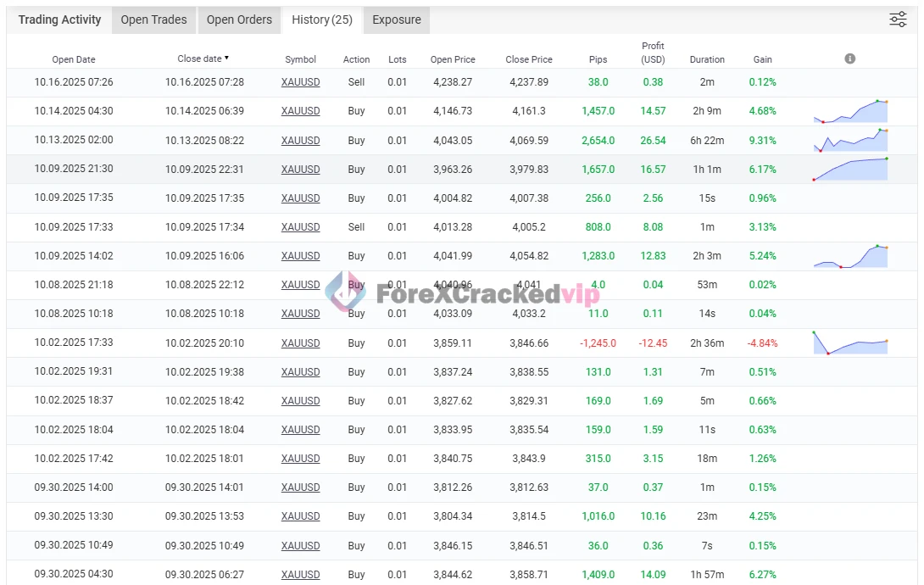Open mini chart for the 10.09.2025 21:30 trade
The height and width of the screenshot is (585, 924).
849,169
